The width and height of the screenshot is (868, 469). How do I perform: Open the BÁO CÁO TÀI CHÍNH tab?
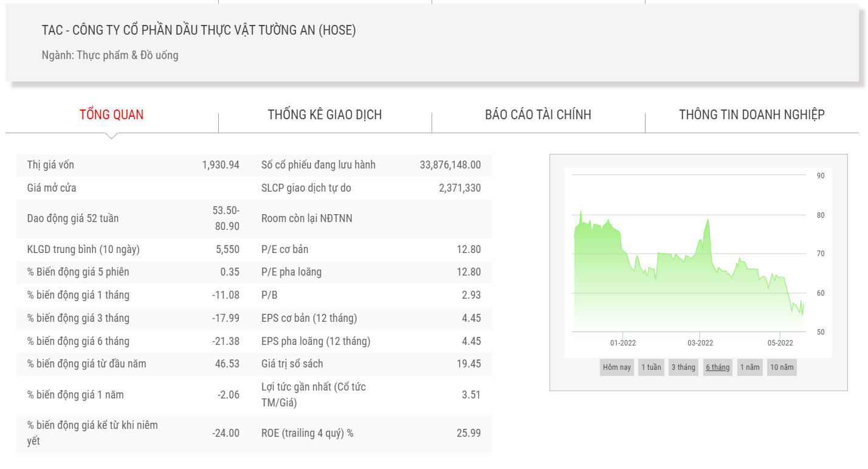pos(538,114)
